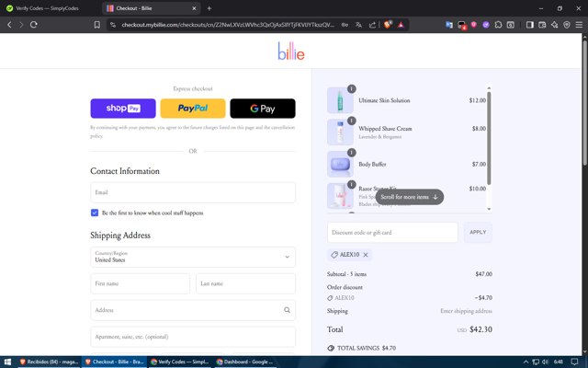
Task: Click Ultimate Skin Solution product thumbnail
Action: point(340,100)
